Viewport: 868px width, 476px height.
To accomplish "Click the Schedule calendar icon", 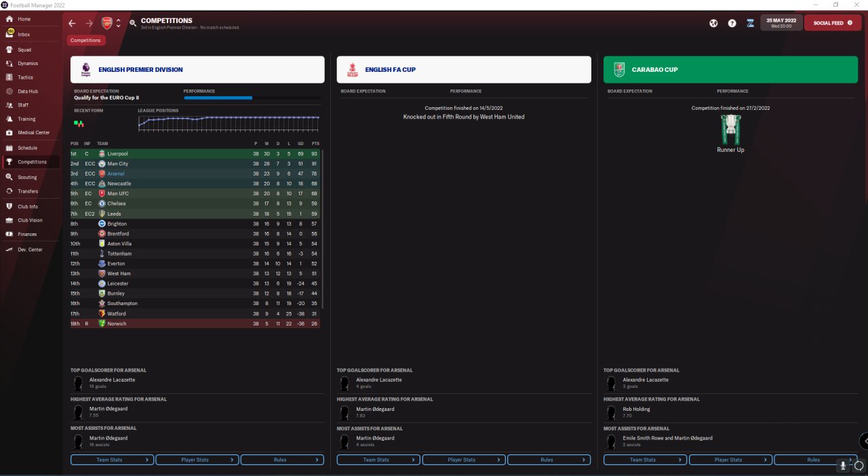I will click(9, 148).
